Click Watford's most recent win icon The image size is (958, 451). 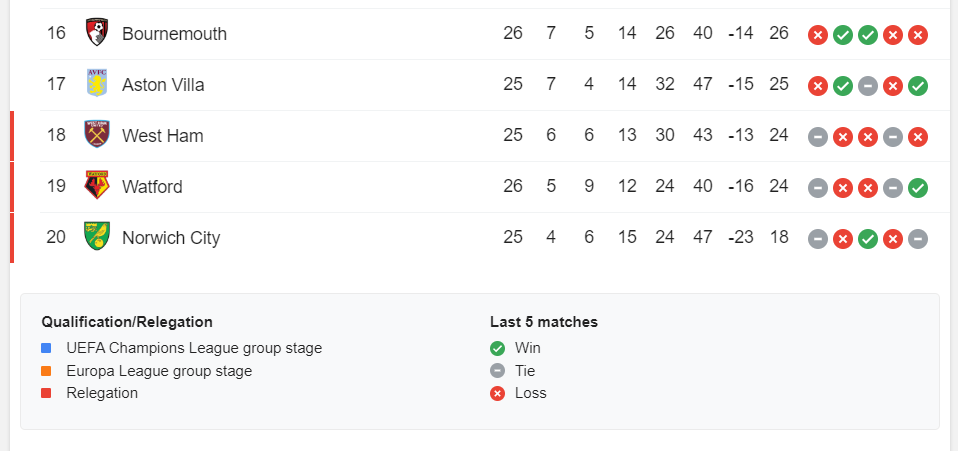(918, 187)
